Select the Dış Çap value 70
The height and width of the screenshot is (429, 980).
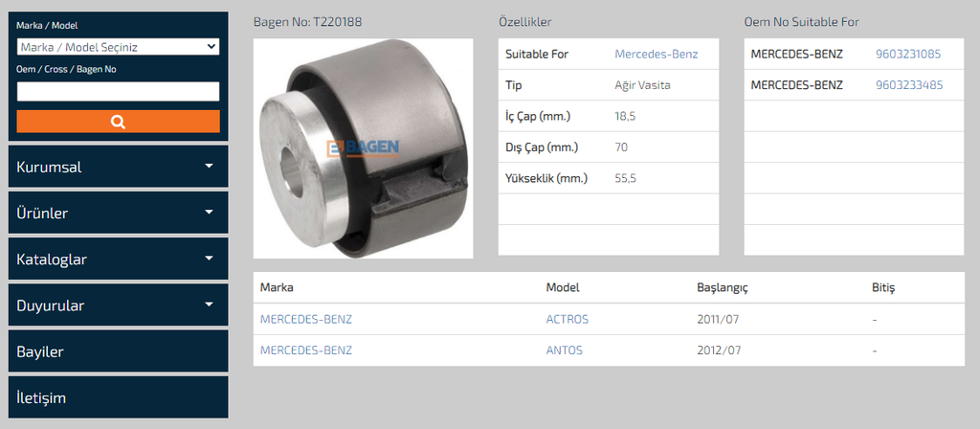[621, 147]
